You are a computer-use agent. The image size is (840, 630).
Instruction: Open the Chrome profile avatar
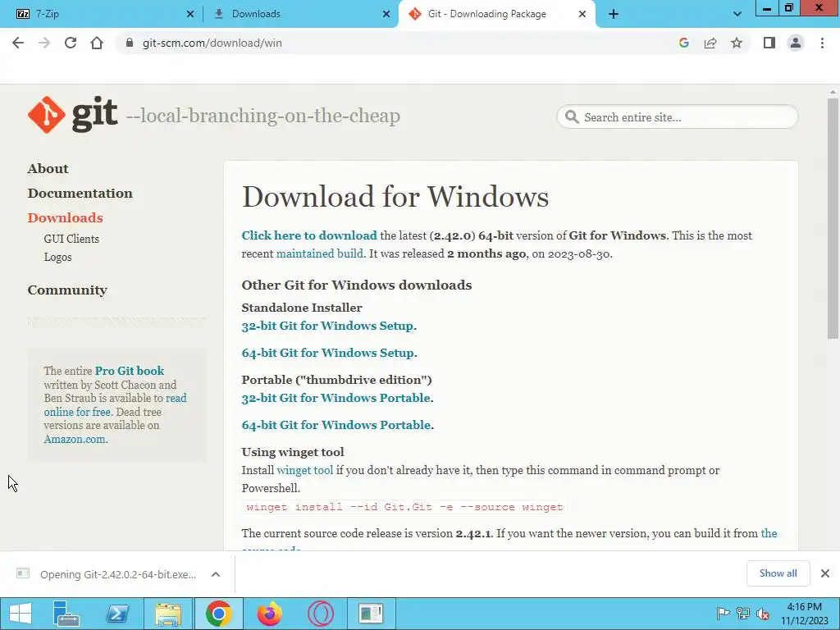[x=796, y=43]
